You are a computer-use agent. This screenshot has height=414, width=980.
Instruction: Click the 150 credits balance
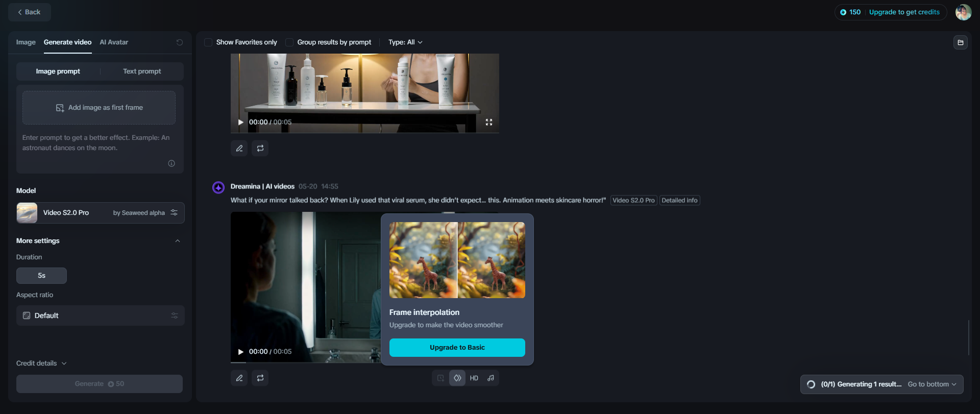tap(850, 12)
